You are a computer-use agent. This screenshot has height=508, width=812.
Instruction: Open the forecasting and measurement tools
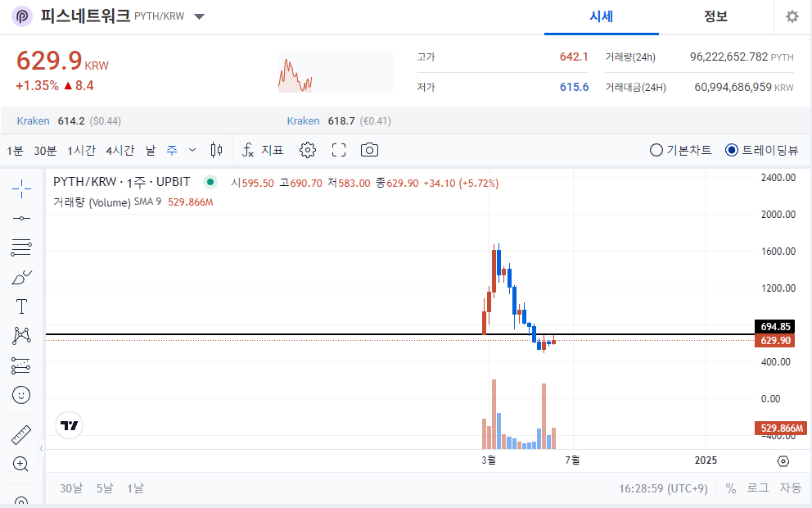tap(21, 365)
